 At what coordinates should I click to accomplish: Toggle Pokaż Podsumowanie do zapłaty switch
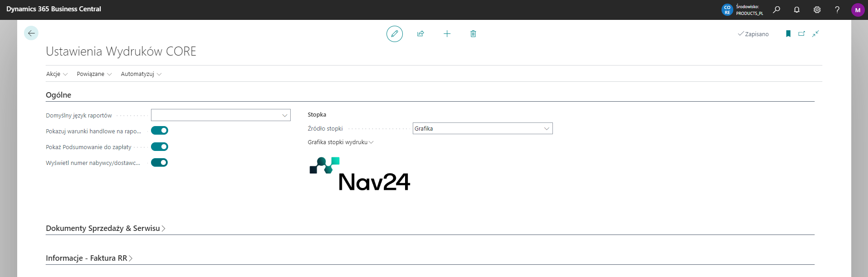(160, 147)
